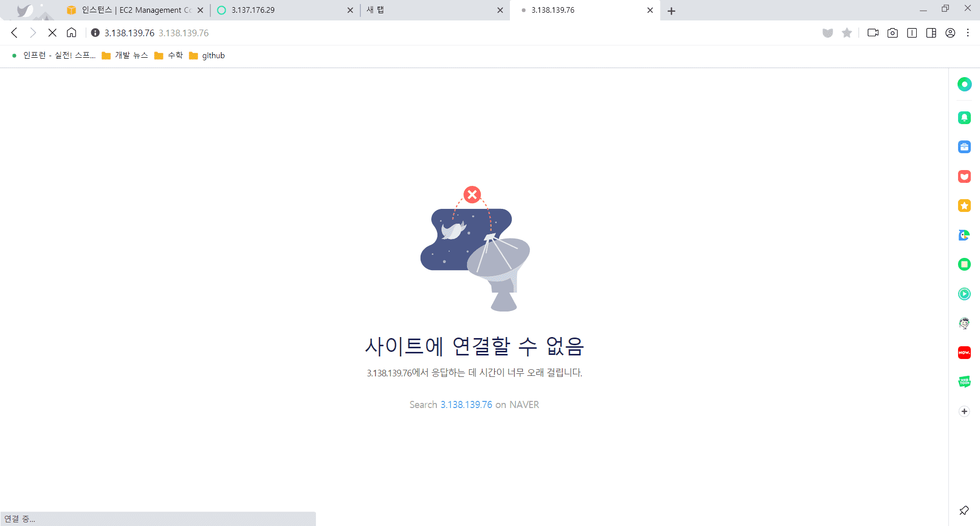View site information for 3.138.139.76

95,33
